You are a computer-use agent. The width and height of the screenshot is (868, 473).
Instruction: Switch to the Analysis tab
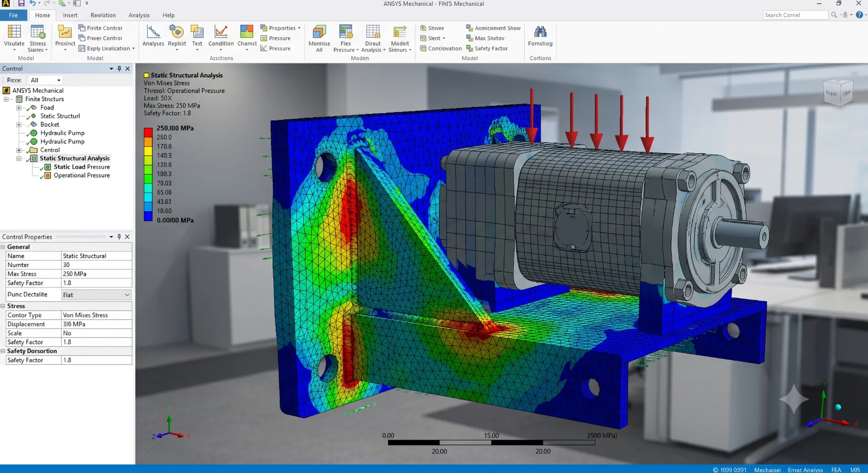[139, 15]
